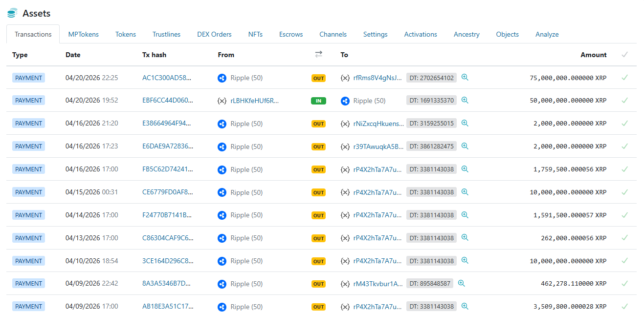Viewport: 644px width, 313px height.
Task: Click green checkmark on 462,278.11 XRP row
Action: tap(624, 283)
